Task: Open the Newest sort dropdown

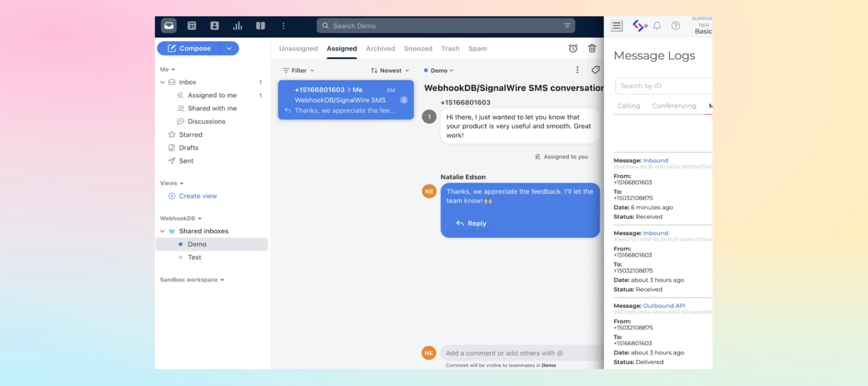Action: (x=389, y=71)
